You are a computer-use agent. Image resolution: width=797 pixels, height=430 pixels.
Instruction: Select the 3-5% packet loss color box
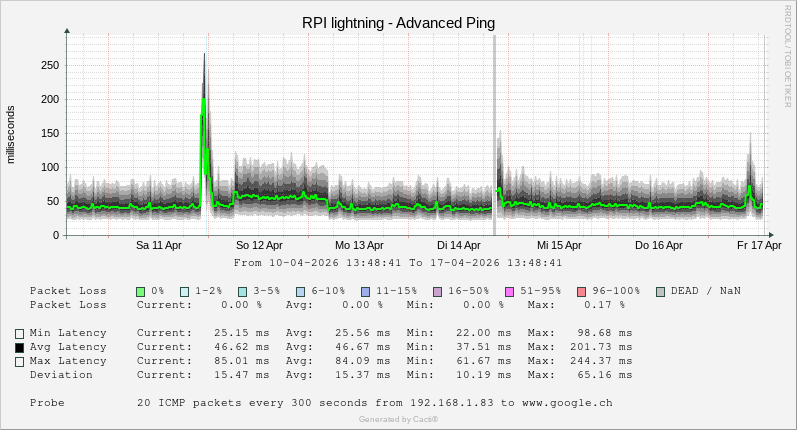click(243, 291)
